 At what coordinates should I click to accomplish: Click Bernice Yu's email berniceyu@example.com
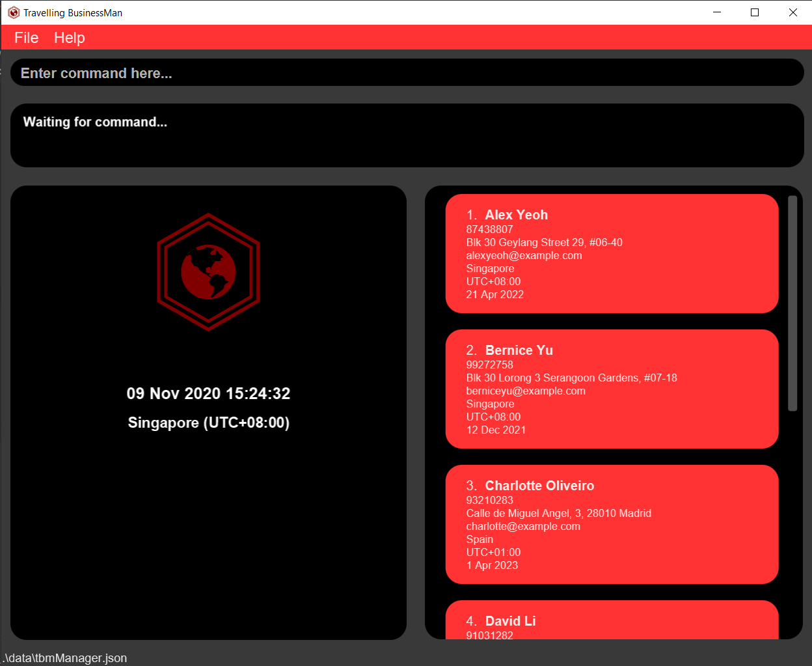(x=526, y=391)
